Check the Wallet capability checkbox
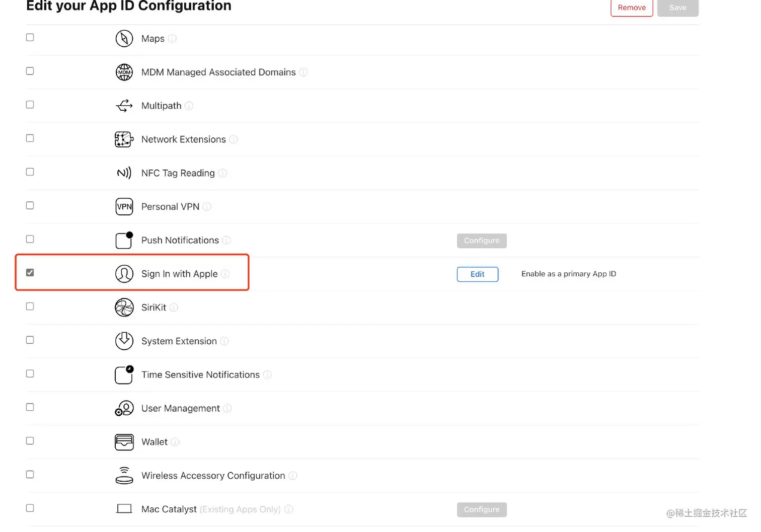This screenshot has height=532, width=761. tap(30, 440)
